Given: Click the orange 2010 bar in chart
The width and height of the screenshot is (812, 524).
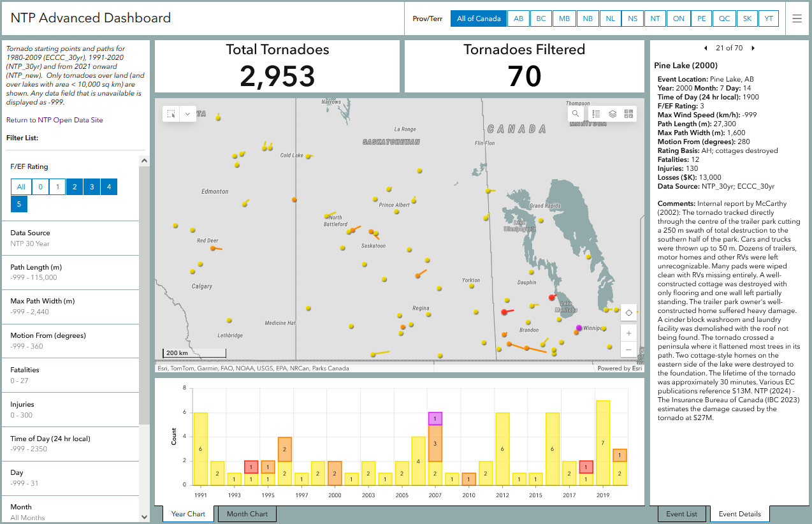Looking at the screenshot, I should 468,479.
